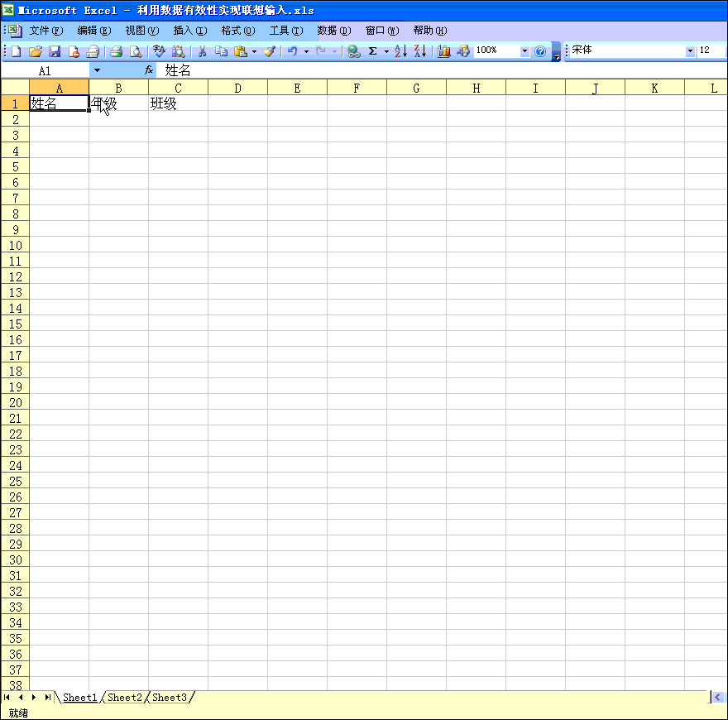Viewport: 728px width, 720px height.
Task: Click the column D header
Action: [x=237, y=88]
